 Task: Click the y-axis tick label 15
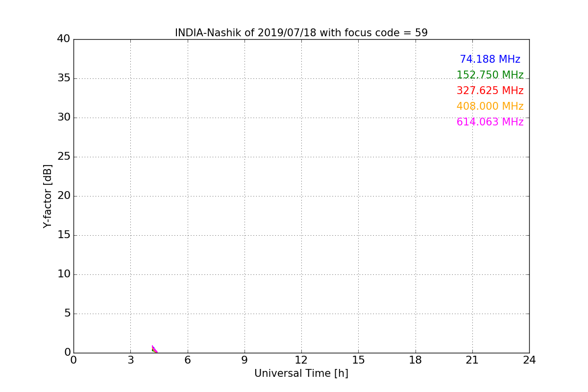tap(64, 235)
